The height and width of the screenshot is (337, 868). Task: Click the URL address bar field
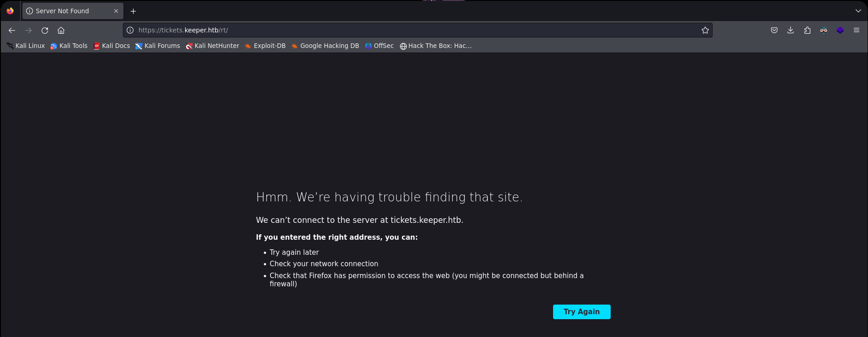point(411,30)
